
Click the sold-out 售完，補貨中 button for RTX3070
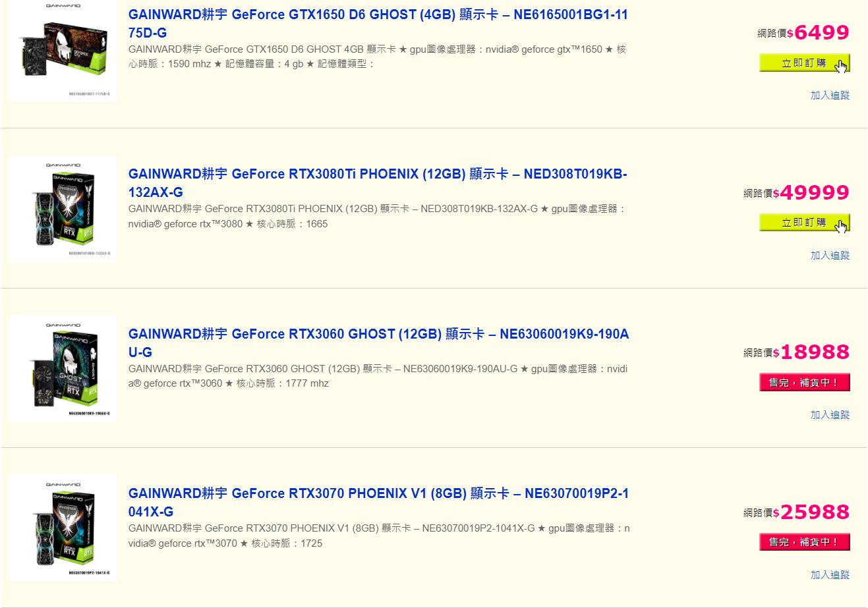pyautogui.click(x=805, y=542)
